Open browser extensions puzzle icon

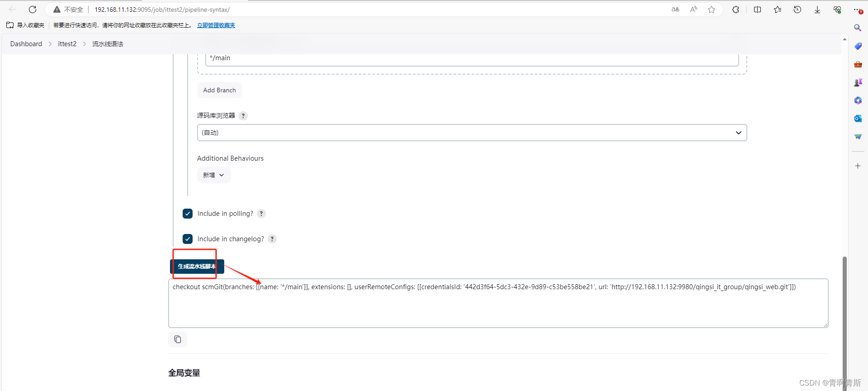736,10
